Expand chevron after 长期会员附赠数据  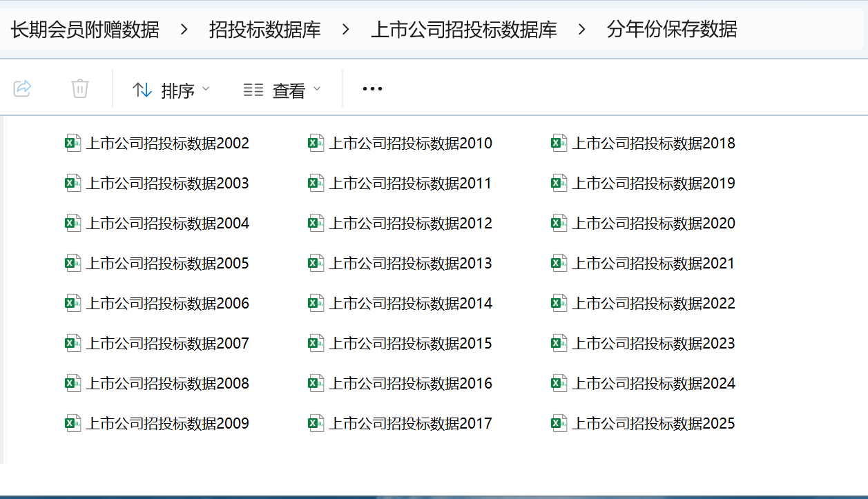point(184,30)
